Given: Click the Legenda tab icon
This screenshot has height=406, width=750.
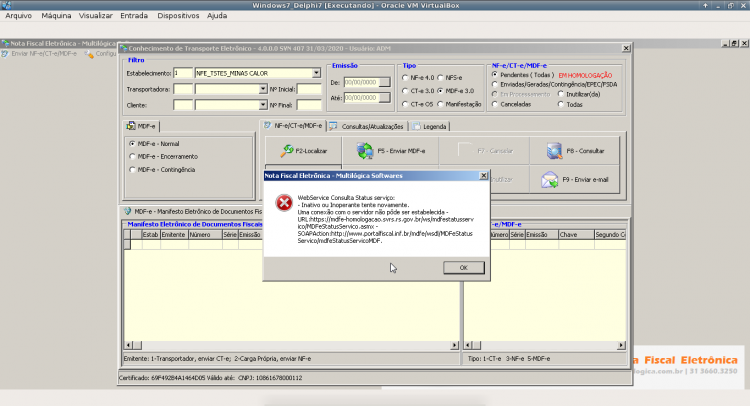Looking at the screenshot, I should tap(417, 126).
